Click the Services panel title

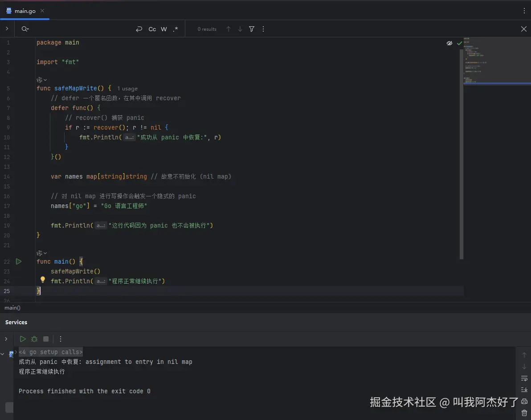click(16, 322)
